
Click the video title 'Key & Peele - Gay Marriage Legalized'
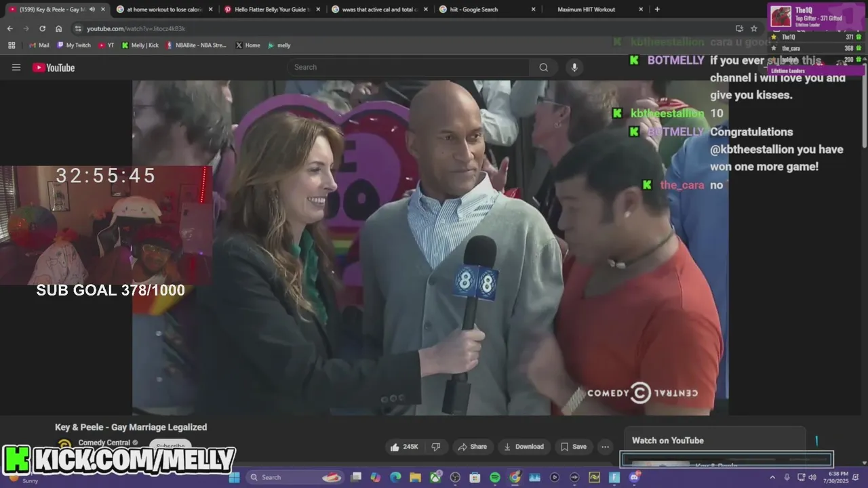point(131,427)
